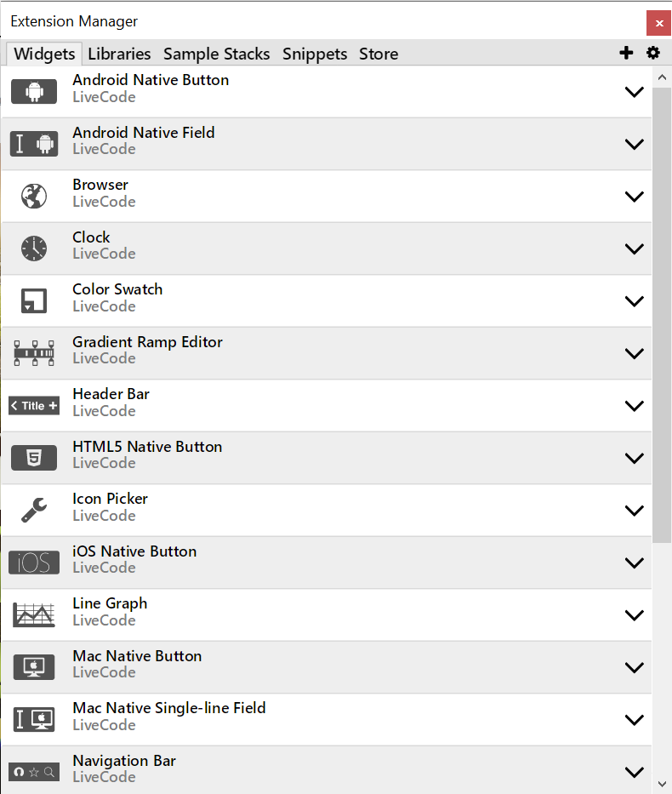The width and height of the screenshot is (672, 794).
Task: Expand the Header Bar widget details
Action: tap(634, 406)
